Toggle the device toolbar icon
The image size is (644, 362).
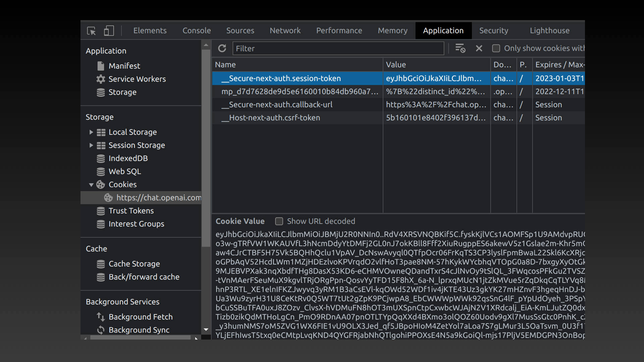[x=109, y=31]
